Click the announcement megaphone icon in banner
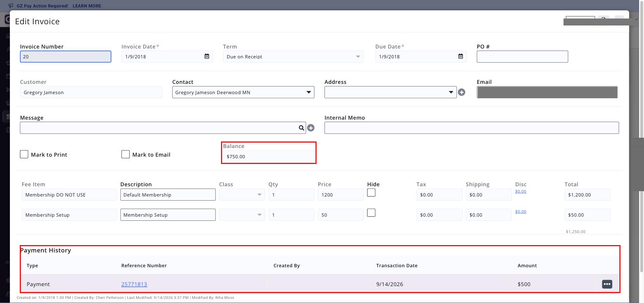 11,6
